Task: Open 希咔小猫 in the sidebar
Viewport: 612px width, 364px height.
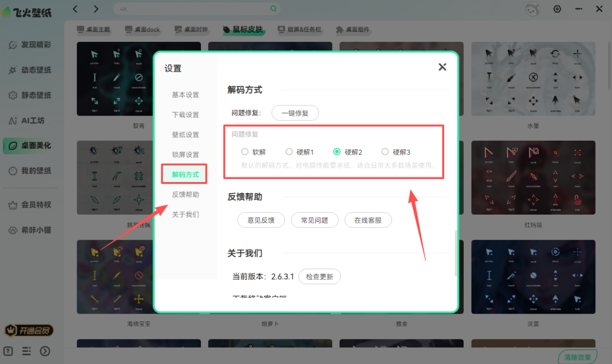Action: [x=30, y=230]
